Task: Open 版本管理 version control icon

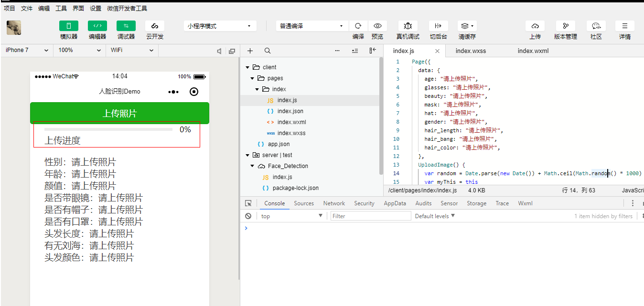Action: click(x=566, y=26)
